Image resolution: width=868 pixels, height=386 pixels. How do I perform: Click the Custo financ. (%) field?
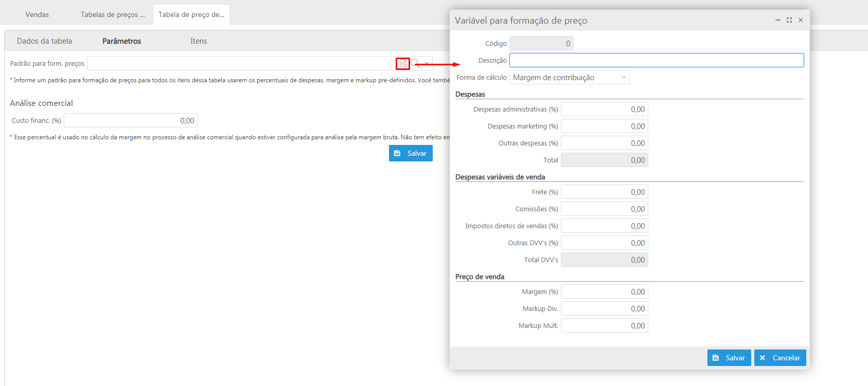coord(131,120)
